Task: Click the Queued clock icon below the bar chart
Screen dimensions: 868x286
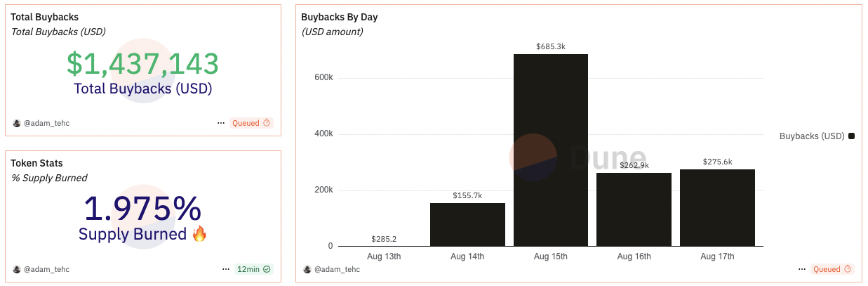Action: [848, 269]
